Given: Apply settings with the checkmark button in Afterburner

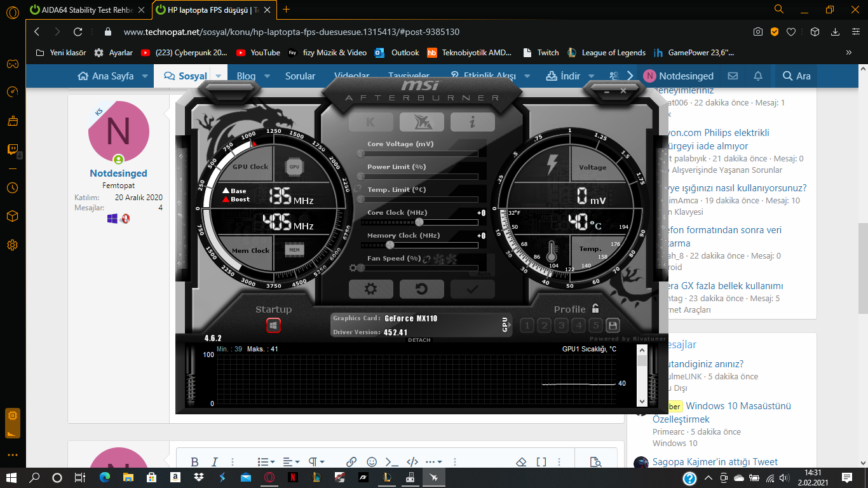Looking at the screenshot, I should point(472,289).
